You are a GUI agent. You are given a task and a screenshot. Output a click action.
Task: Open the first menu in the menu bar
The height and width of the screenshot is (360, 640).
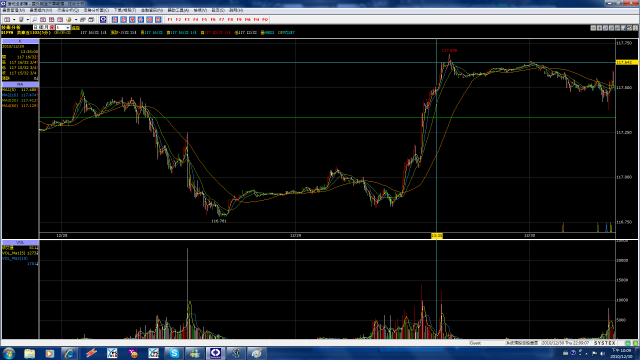click(13, 10)
